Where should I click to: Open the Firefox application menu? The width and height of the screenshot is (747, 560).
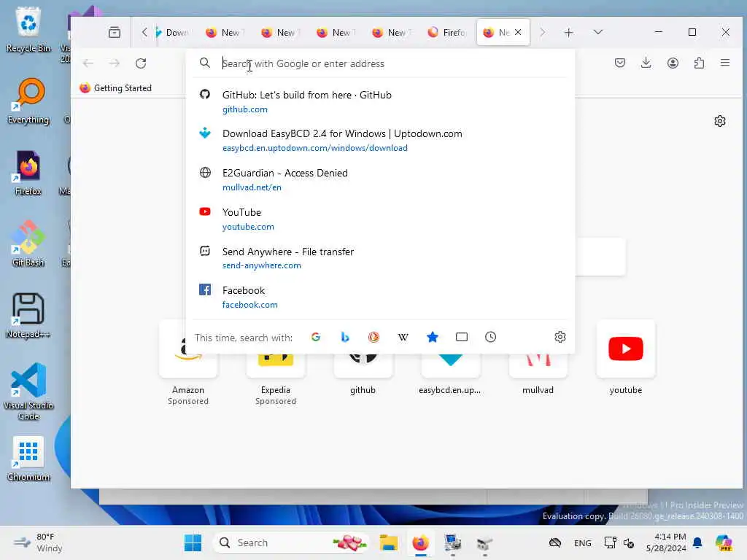point(725,63)
